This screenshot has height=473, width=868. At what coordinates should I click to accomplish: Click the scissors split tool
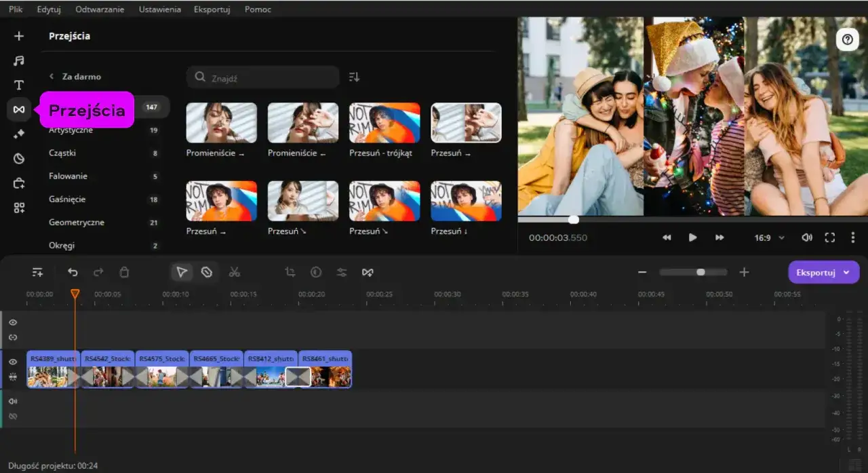[235, 272]
